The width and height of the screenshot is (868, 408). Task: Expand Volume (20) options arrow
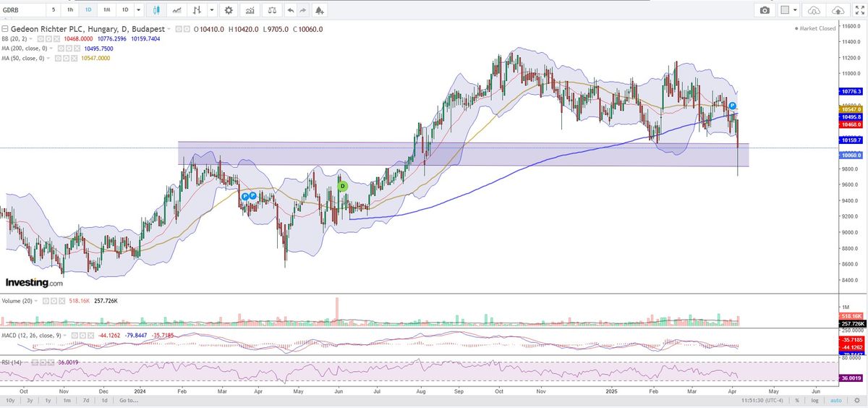(35, 301)
